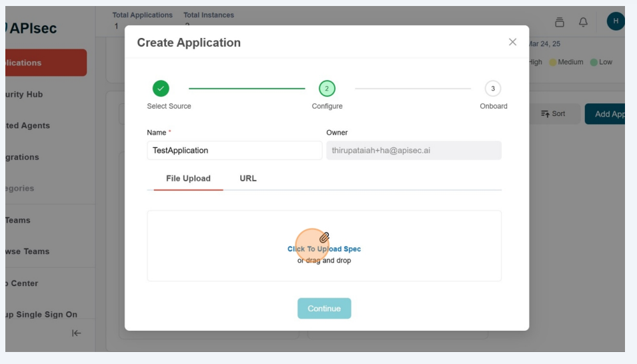Open the user avatar H menu
637x364 pixels.
coord(615,21)
